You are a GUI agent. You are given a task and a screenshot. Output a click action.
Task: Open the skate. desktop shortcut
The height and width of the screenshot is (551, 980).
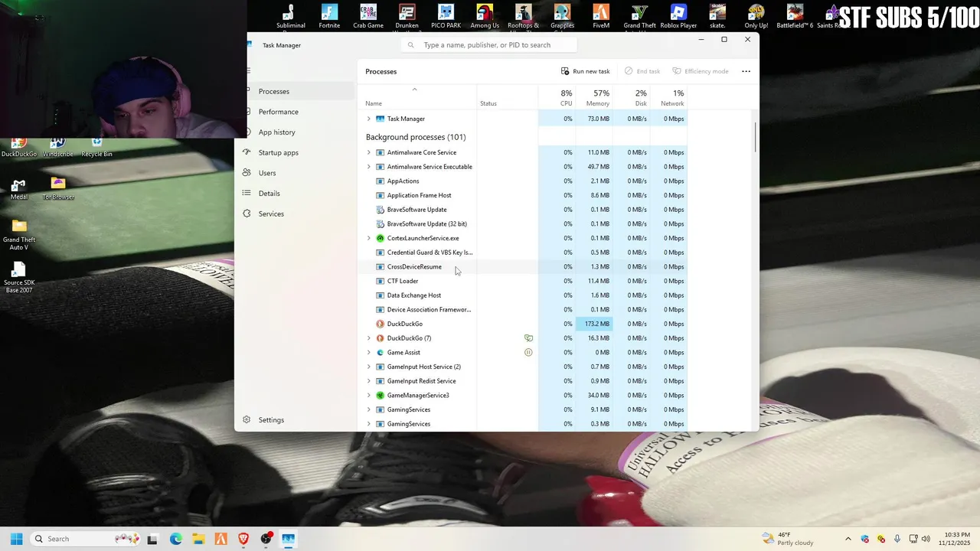717,17
